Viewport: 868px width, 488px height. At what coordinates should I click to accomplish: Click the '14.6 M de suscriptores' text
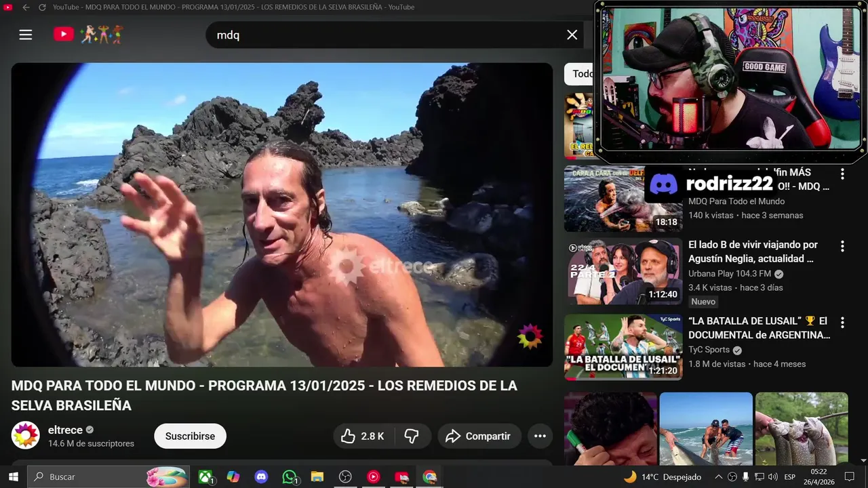(x=91, y=444)
